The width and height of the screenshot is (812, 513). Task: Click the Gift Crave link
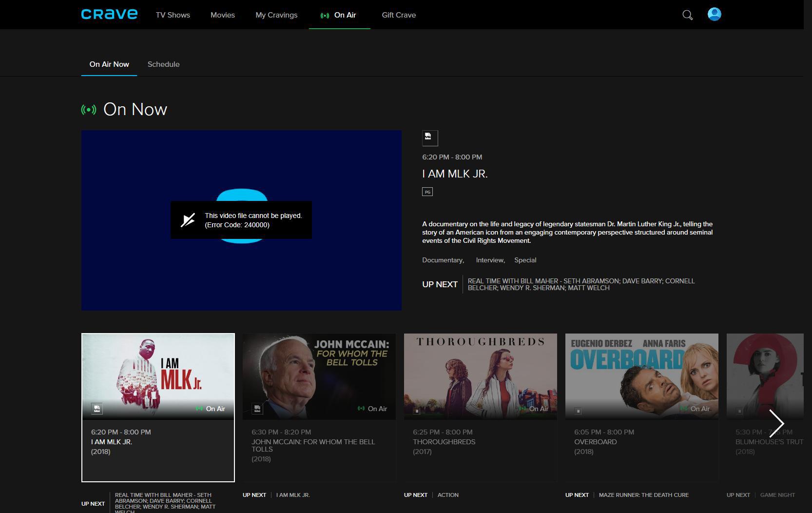point(398,15)
